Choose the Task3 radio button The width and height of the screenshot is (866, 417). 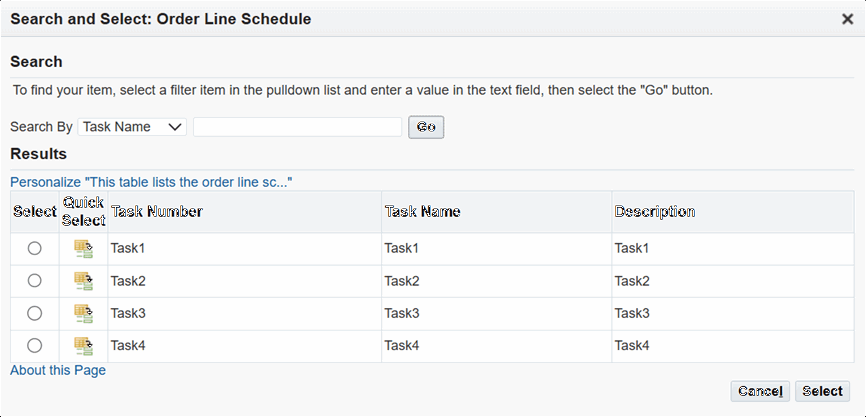[x=35, y=313]
